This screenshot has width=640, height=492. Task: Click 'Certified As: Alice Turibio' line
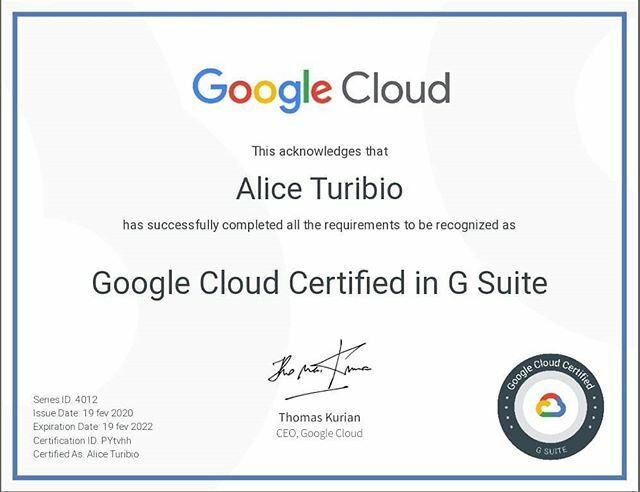coord(86,454)
